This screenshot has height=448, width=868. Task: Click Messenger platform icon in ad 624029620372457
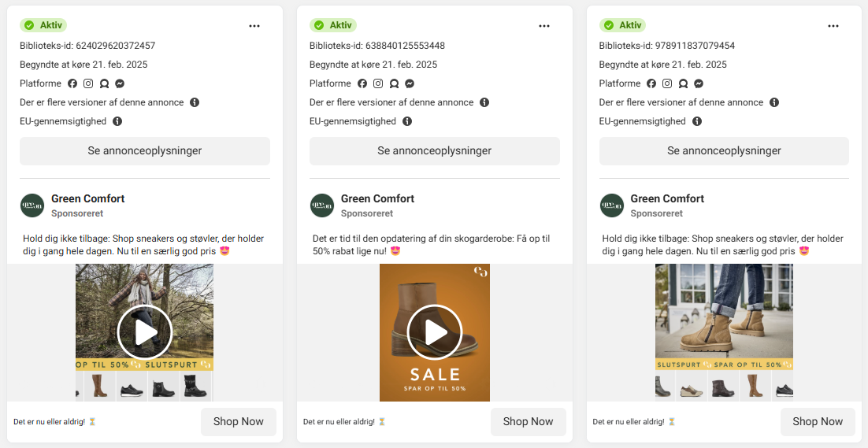pyautogui.click(x=120, y=83)
